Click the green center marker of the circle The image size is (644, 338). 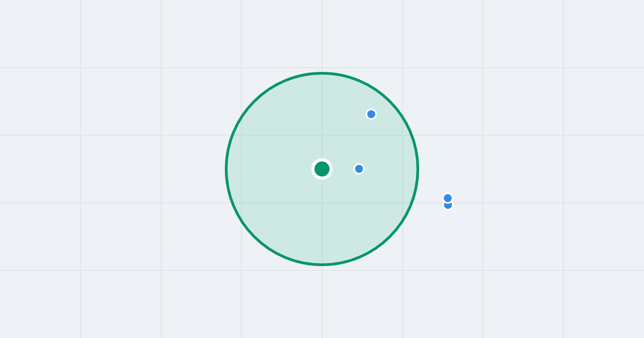[x=322, y=169]
